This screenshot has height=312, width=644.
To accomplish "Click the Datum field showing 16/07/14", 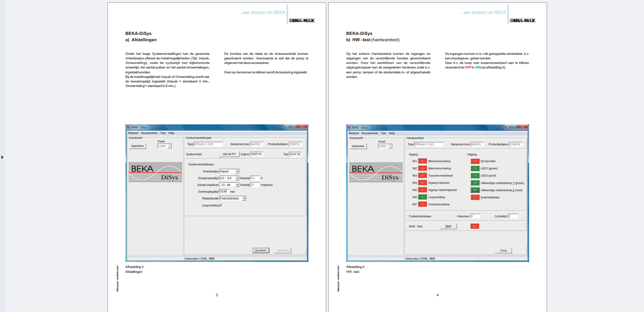I will click(257, 154).
